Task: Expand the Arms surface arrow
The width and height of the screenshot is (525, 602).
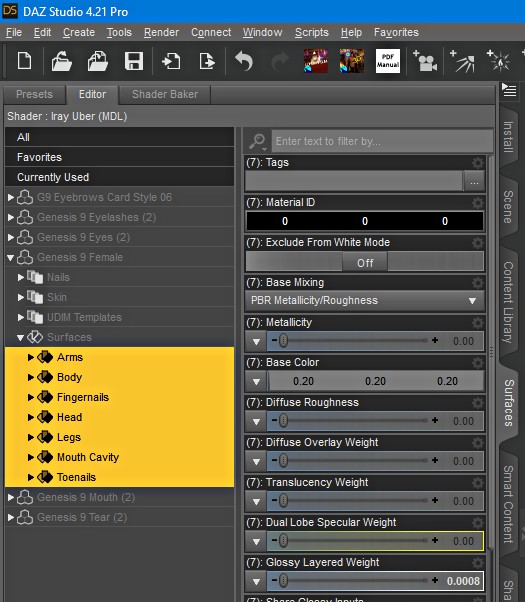Action: 31,357
